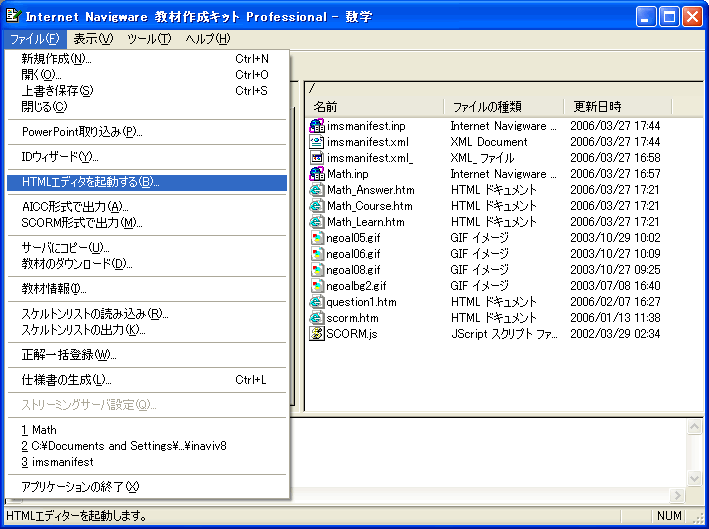Click the Math_Learn.htm file icon
The width and height of the screenshot is (709, 529).
[317, 222]
